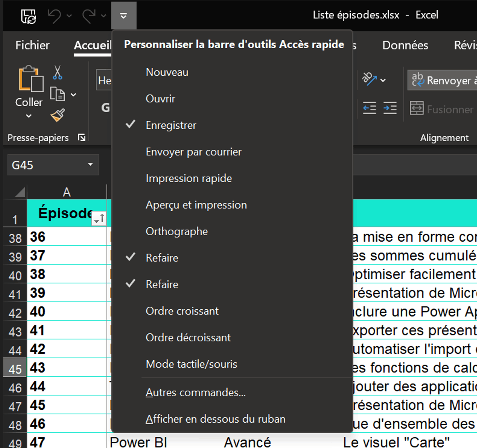Click cell containing episode 38

coord(67,274)
